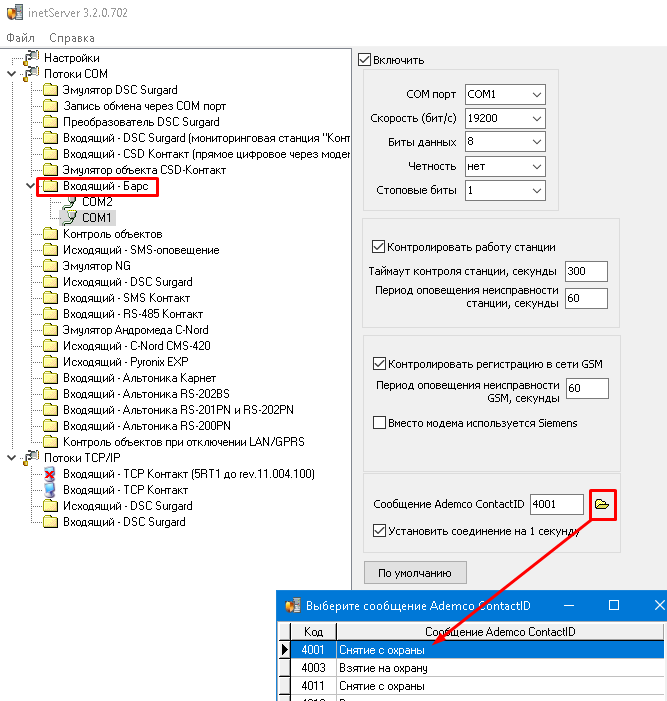Click the Код column header
Image resolution: width=667 pixels, height=701 pixels.
point(313,632)
